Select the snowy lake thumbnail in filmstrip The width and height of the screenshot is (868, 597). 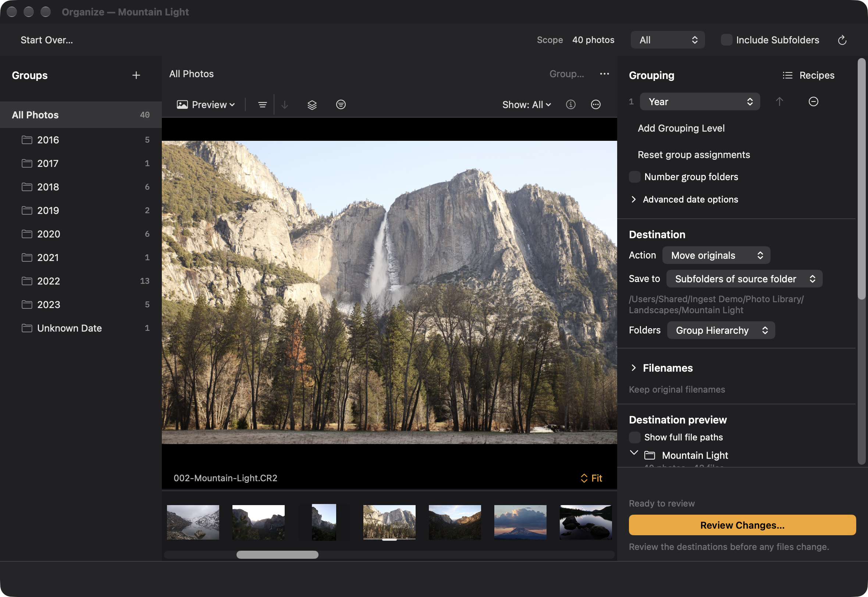pos(193,522)
